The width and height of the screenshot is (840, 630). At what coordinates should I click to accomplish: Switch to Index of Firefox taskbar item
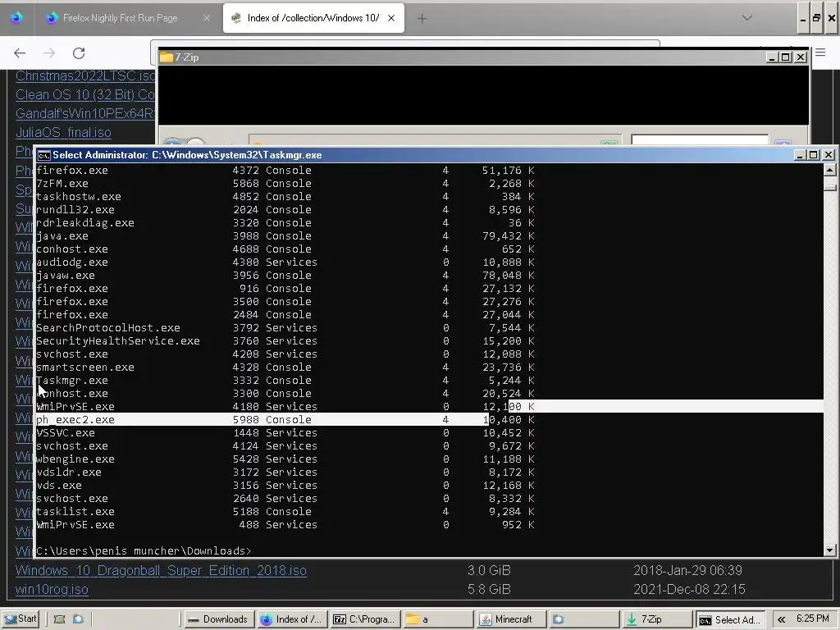coord(291,619)
